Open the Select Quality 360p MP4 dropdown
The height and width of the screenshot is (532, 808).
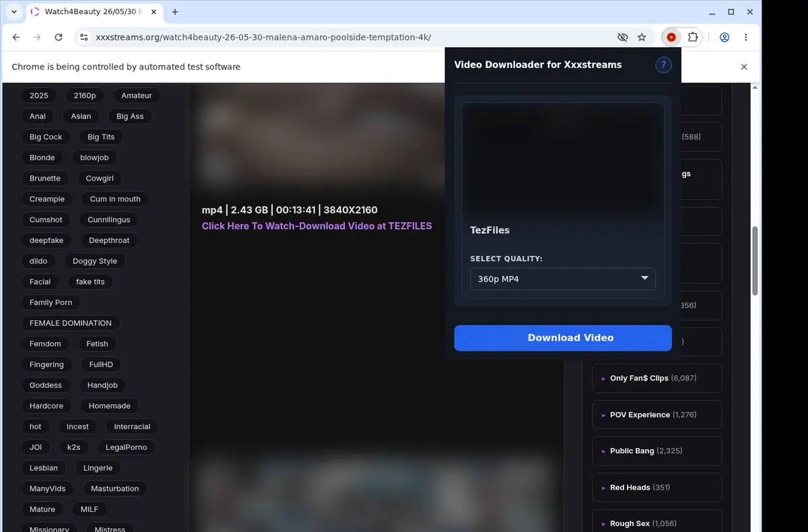click(x=563, y=279)
